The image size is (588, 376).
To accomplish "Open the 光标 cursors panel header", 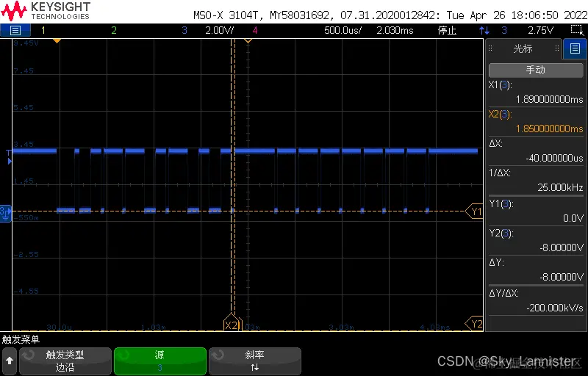I will 523,48.
